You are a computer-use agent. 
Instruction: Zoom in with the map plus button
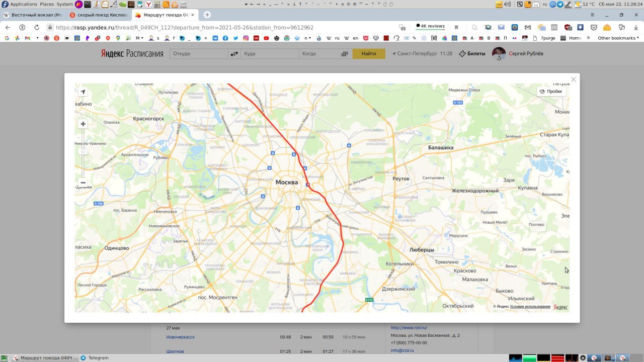tap(83, 124)
